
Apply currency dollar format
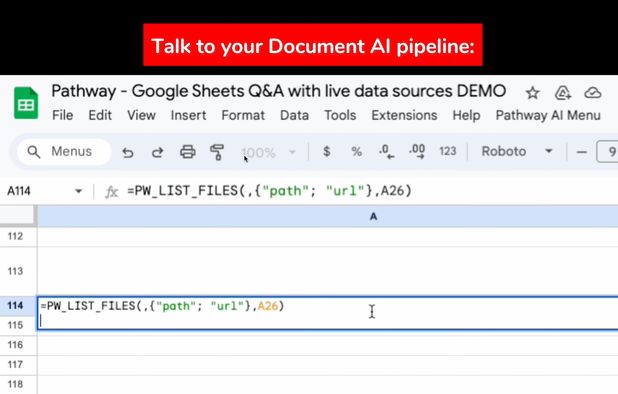(x=326, y=151)
